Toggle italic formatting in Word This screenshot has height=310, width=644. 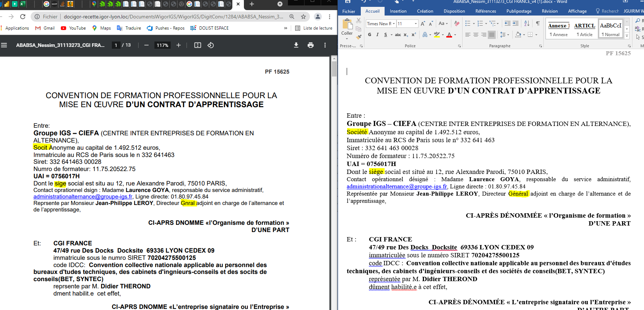click(x=377, y=35)
